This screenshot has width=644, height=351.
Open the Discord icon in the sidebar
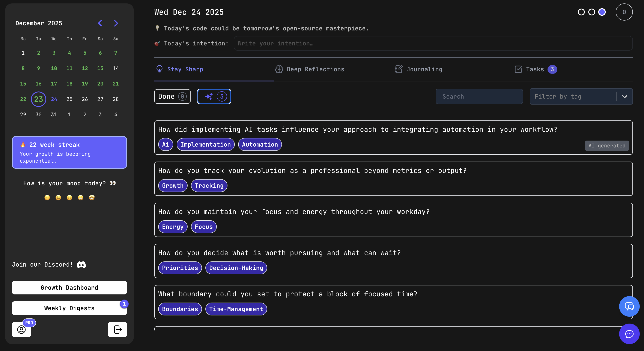(81, 265)
